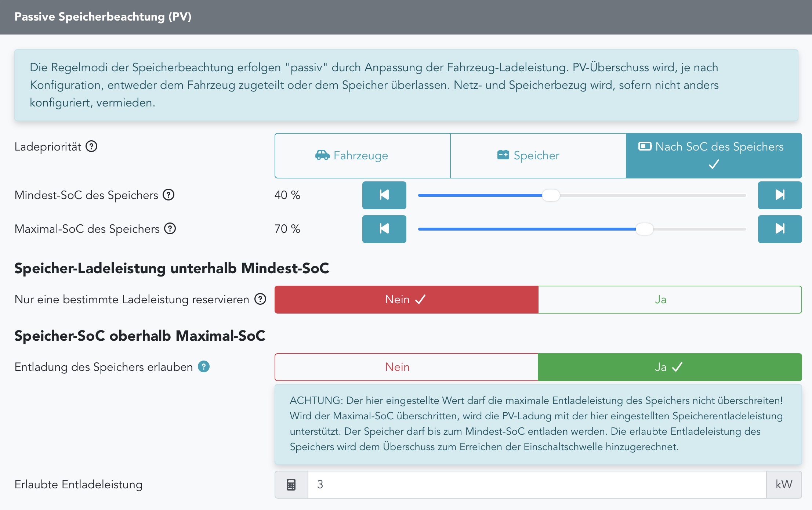The height and width of the screenshot is (510, 812).
Task: Choose Nach SoC des Speichers priority
Action: (714, 156)
